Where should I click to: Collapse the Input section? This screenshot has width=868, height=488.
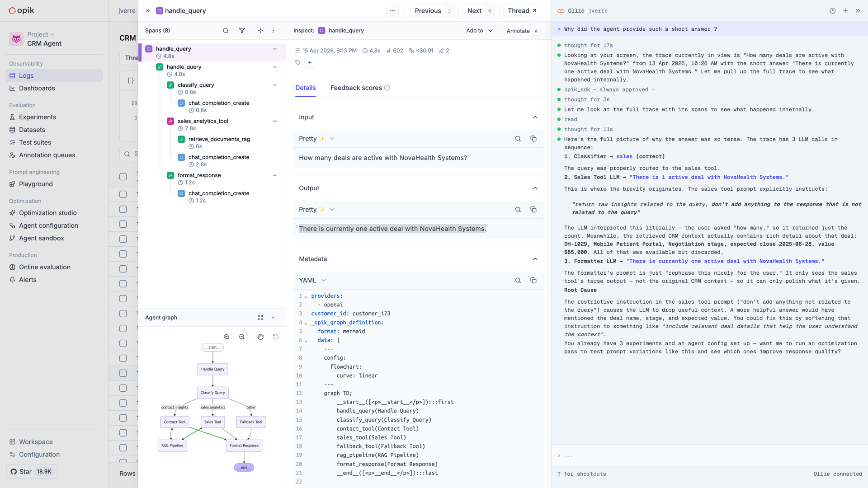pyautogui.click(x=535, y=117)
